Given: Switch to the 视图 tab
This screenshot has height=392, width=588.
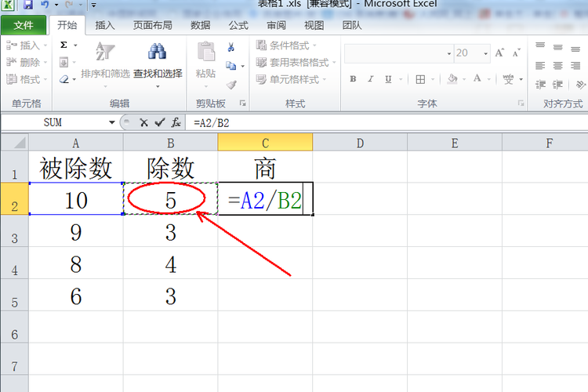Looking at the screenshot, I should pos(314,25).
